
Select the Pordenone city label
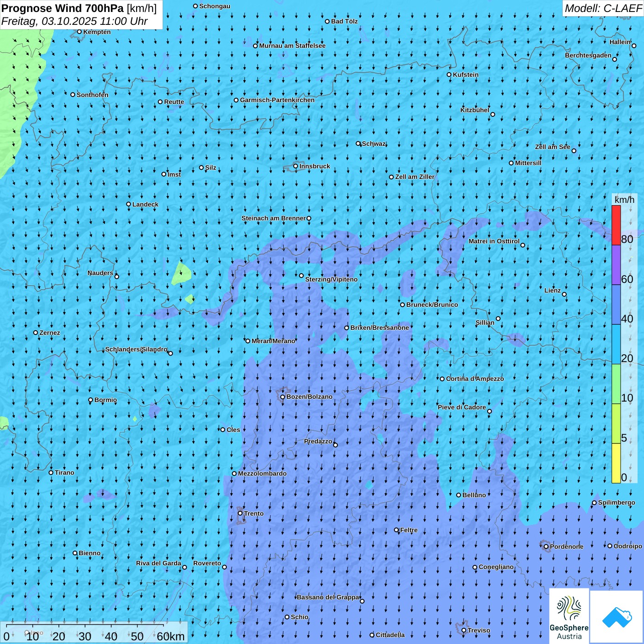(567, 546)
